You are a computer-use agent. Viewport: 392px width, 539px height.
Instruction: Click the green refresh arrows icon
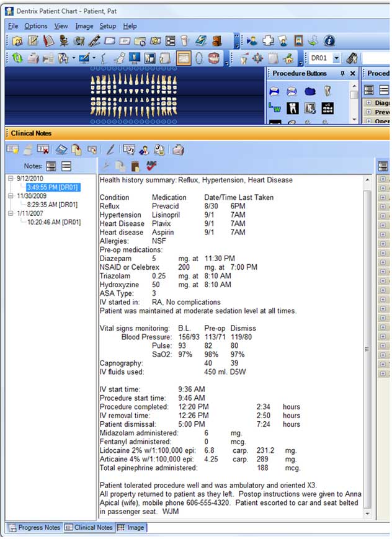point(17,58)
